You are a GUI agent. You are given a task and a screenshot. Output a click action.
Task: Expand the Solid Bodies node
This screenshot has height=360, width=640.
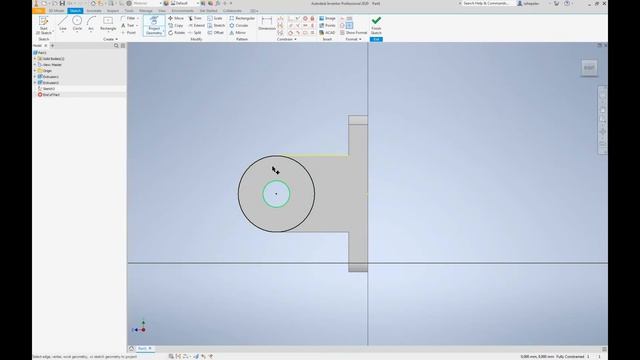tap(35, 59)
